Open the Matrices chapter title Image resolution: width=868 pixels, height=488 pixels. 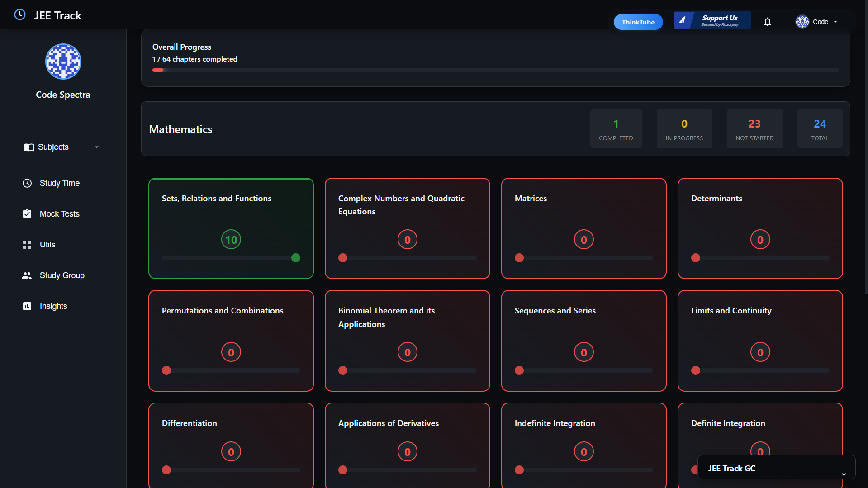[531, 199]
